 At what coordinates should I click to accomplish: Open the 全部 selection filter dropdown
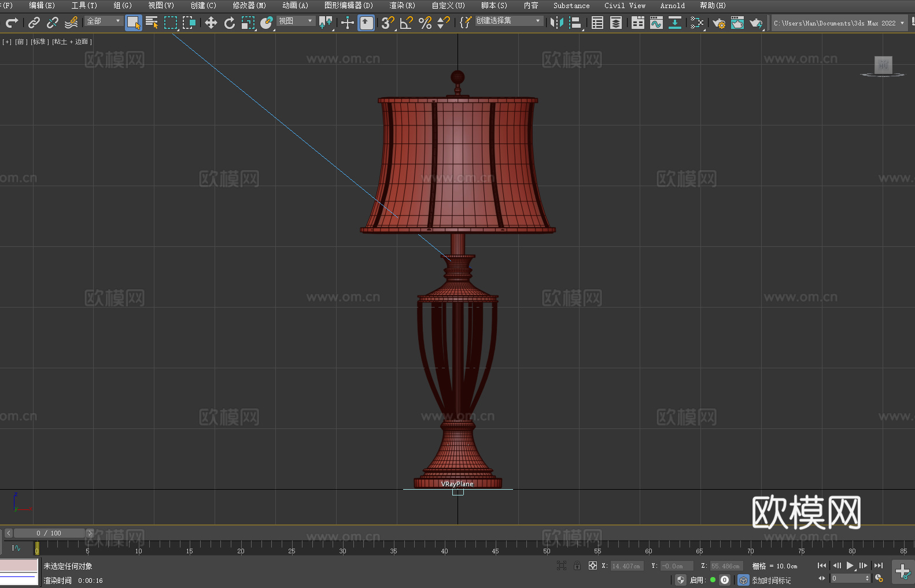104,21
